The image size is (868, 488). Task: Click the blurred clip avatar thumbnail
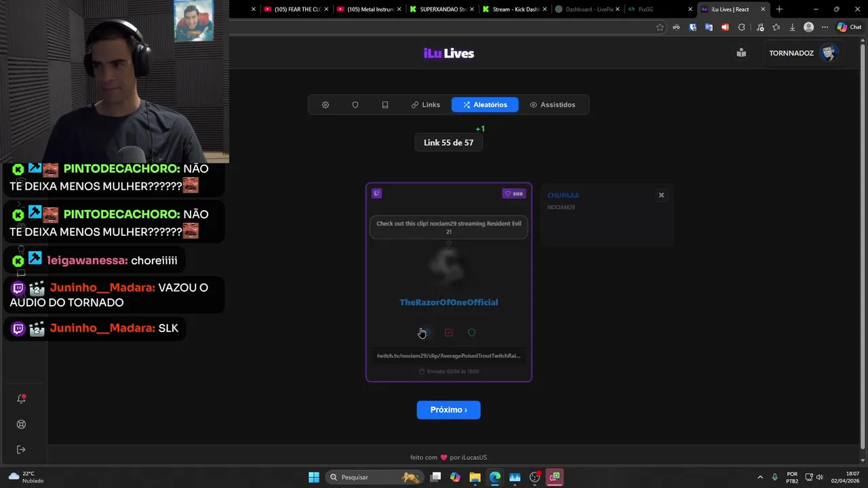tap(449, 266)
